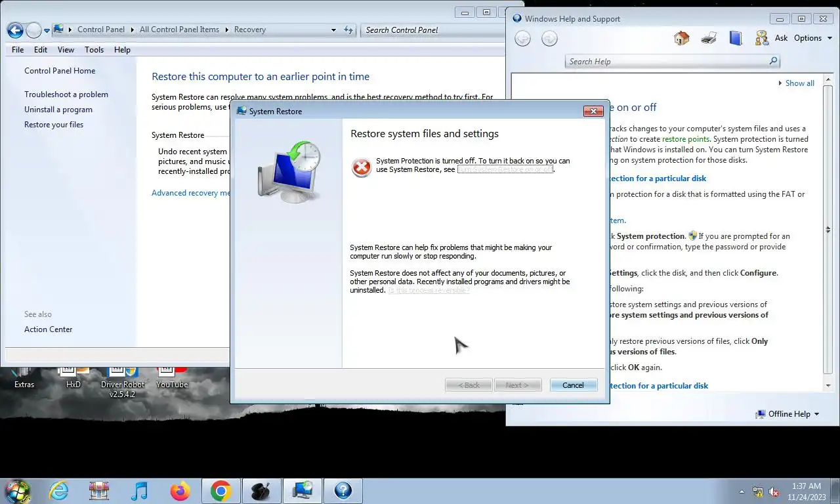This screenshot has height=504, width=840.
Task: Open Control Panel Home link
Action: point(60,71)
